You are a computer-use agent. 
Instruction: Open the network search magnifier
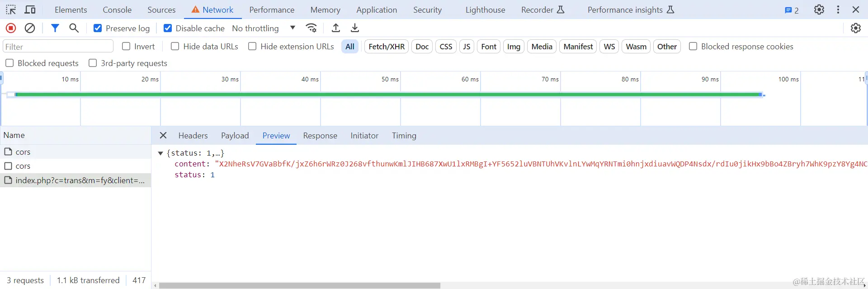click(x=74, y=28)
